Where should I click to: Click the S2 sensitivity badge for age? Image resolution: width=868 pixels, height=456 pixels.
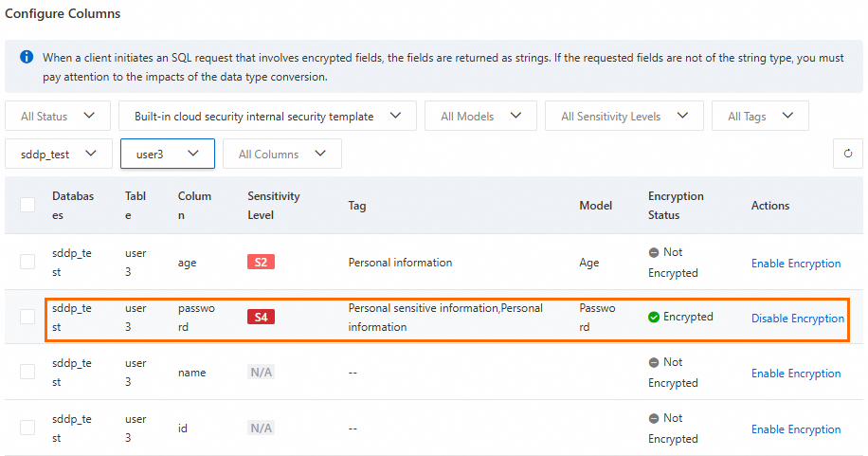[261, 263]
